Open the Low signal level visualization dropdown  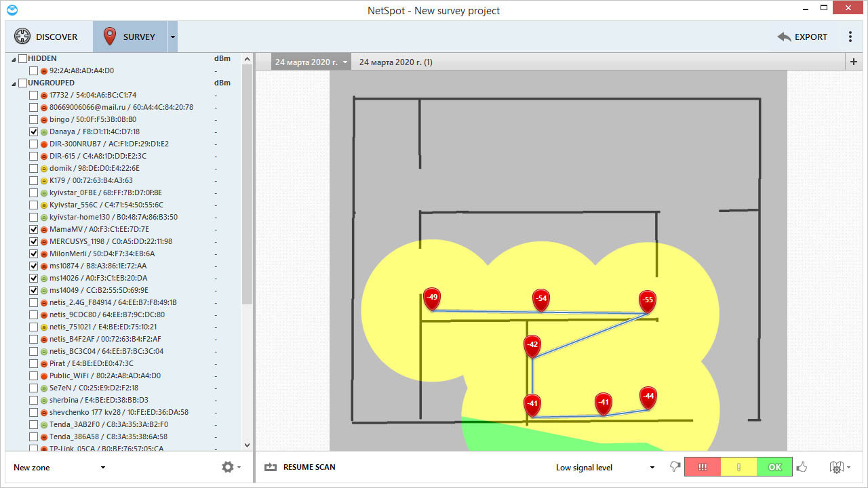point(604,467)
